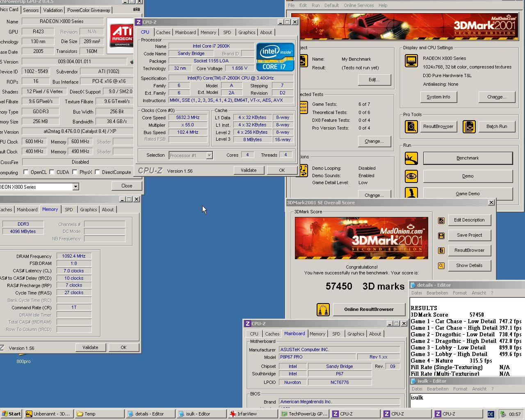
Task: Click the Show Details button
Action: click(469, 266)
